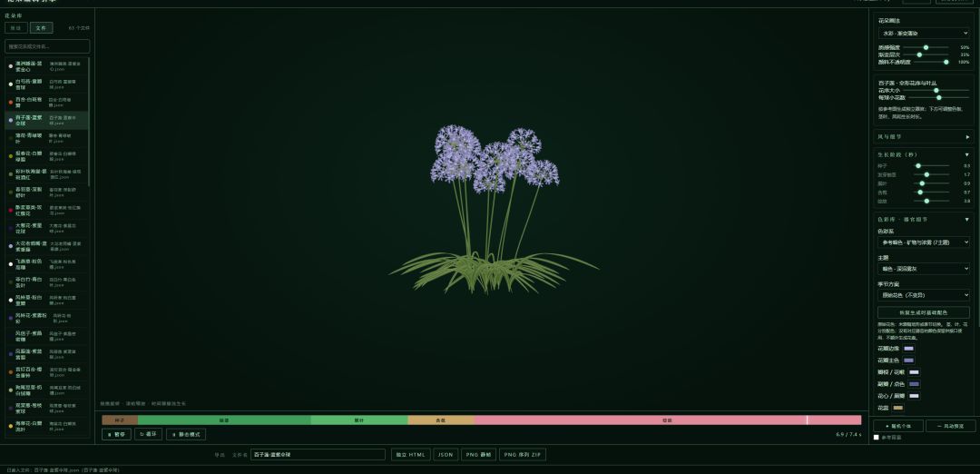
Task: Load the 彩叶秋海棠 flower file
Action: click(x=47, y=174)
